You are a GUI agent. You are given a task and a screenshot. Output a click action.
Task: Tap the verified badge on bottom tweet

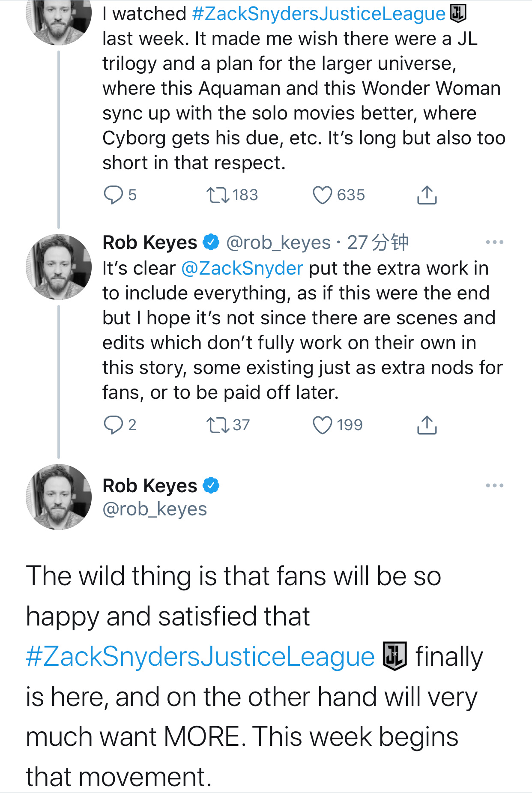211,485
